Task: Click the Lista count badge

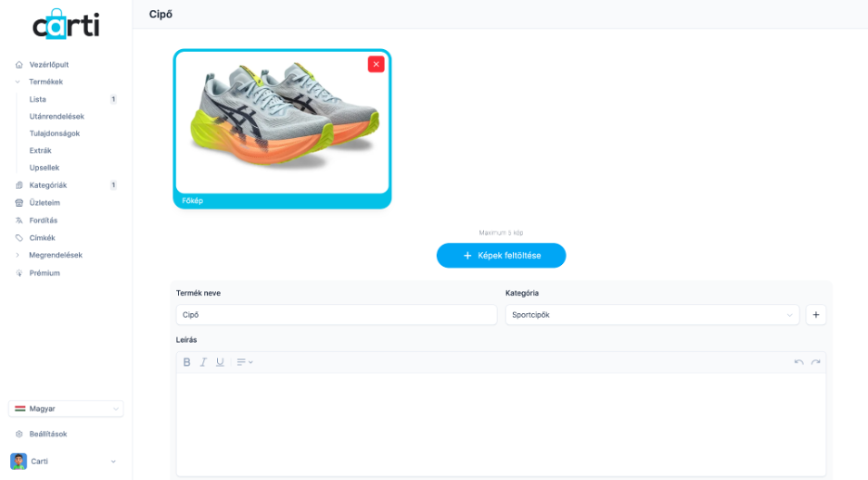Action: [113, 99]
